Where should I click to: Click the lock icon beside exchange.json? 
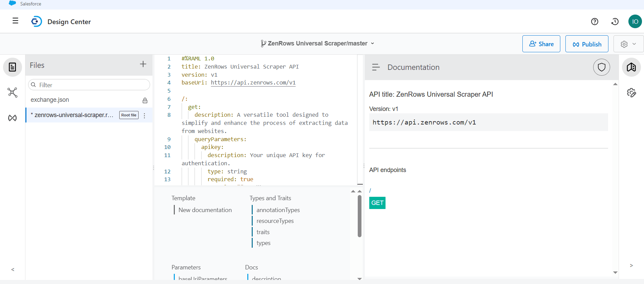coord(145,100)
